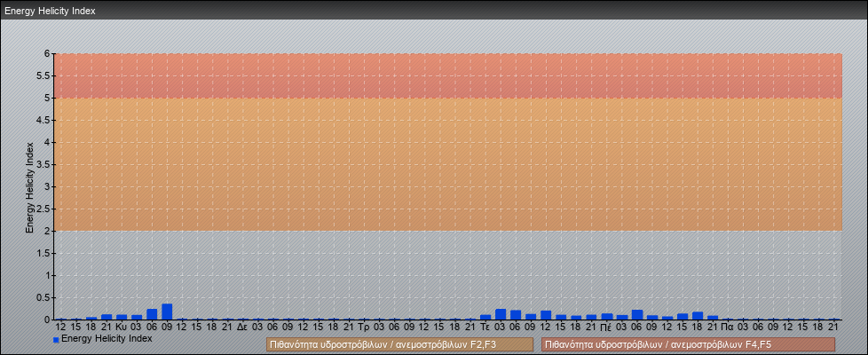Click the Κυ day label on x-axis
The image size is (868, 355).
[121, 327]
